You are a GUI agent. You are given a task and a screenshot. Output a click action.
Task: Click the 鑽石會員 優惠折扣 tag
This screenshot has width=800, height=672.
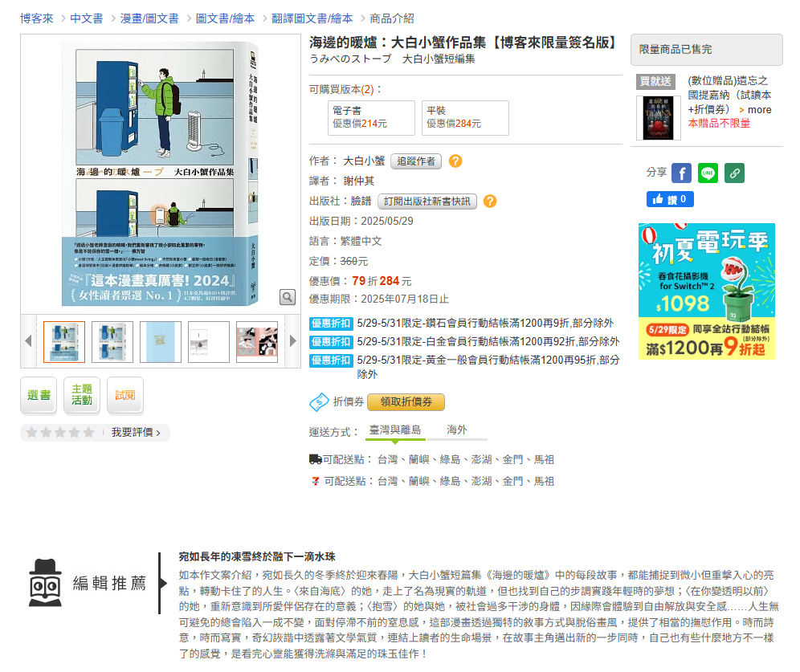tap(331, 324)
